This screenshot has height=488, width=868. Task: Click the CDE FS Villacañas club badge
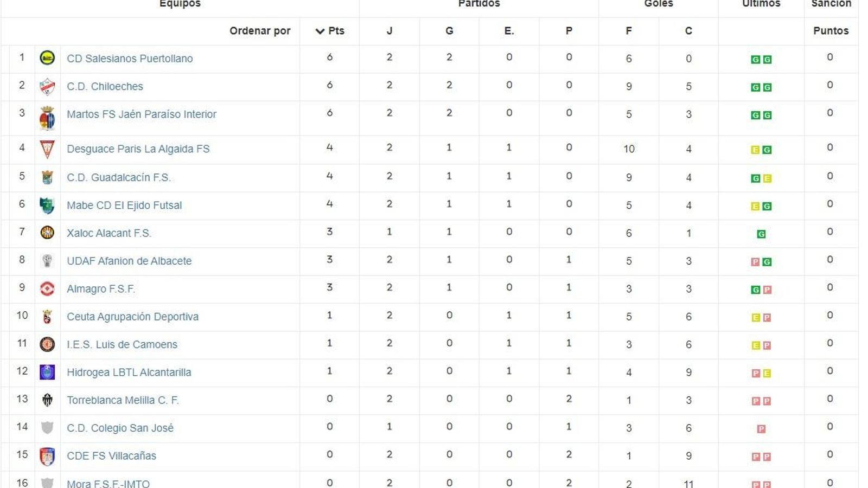pos(48,454)
